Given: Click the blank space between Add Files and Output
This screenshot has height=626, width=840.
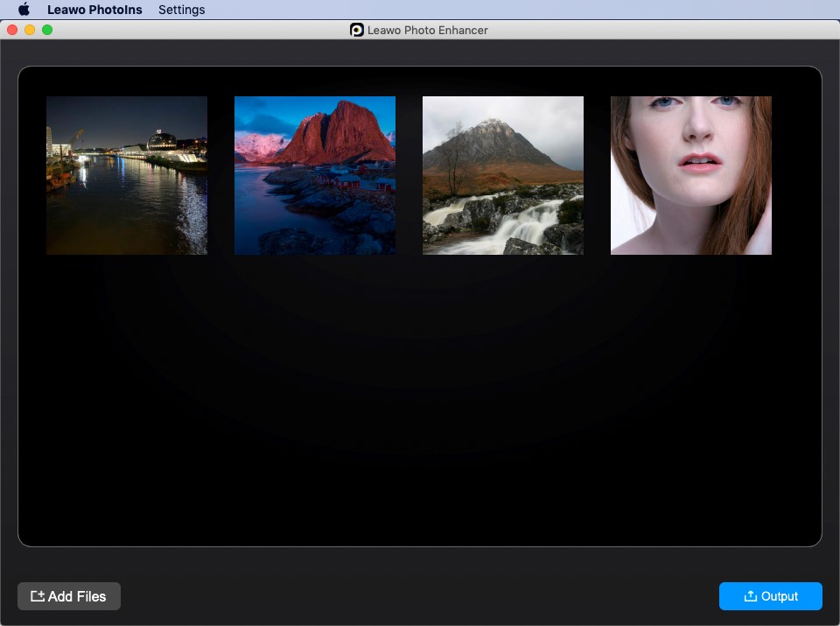Looking at the screenshot, I should pos(420,596).
